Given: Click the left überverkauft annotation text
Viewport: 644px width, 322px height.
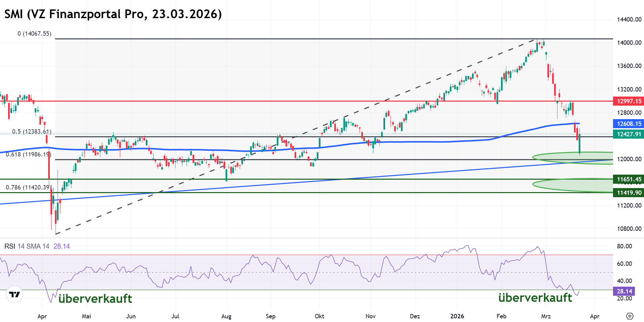Looking at the screenshot, I should point(95,299).
